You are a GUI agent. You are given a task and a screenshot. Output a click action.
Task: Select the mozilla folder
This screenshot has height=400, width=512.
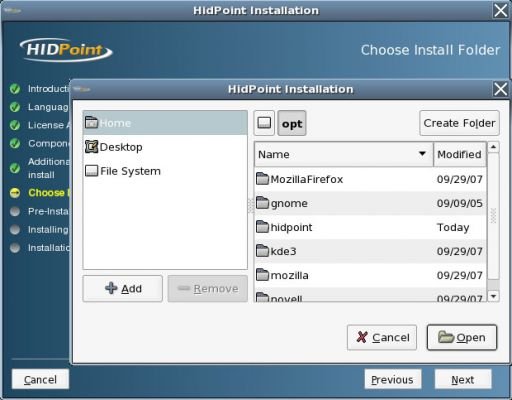[x=370, y=275]
